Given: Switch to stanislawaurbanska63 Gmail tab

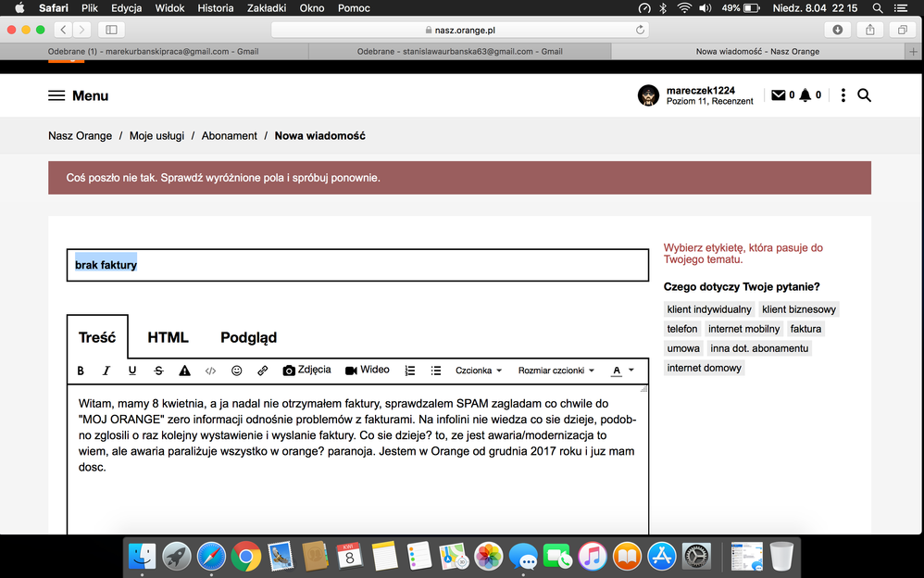Looking at the screenshot, I should click(x=459, y=51).
